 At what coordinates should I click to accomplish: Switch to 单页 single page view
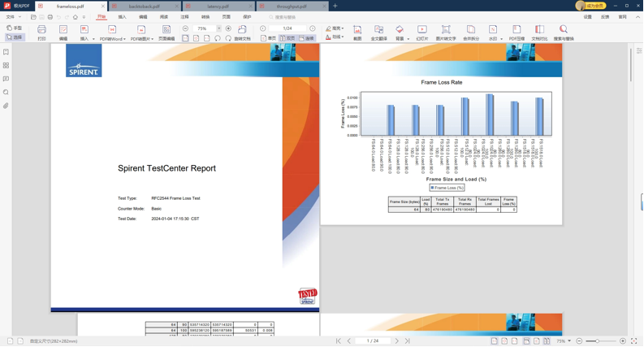coord(268,38)
